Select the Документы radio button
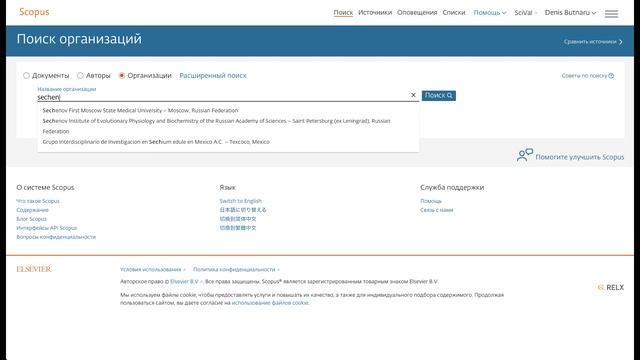Screen dimensions: 640x360 tap(26, 76)
